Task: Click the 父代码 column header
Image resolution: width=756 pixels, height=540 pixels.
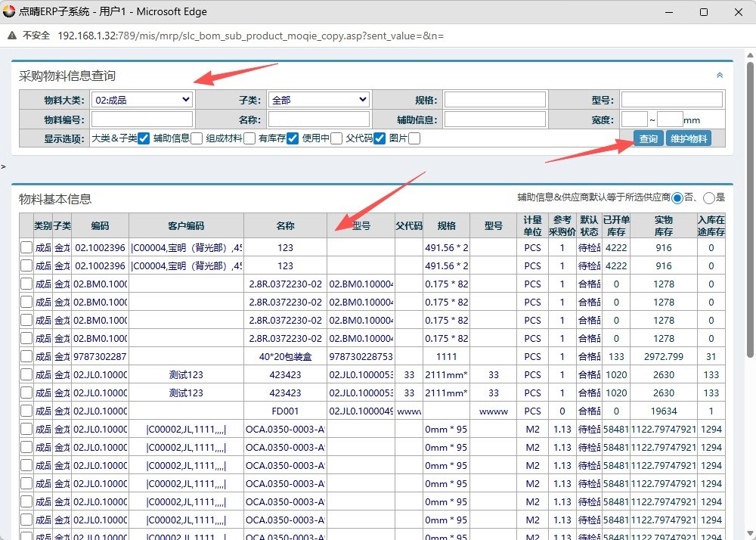Action: coord(409,225)
